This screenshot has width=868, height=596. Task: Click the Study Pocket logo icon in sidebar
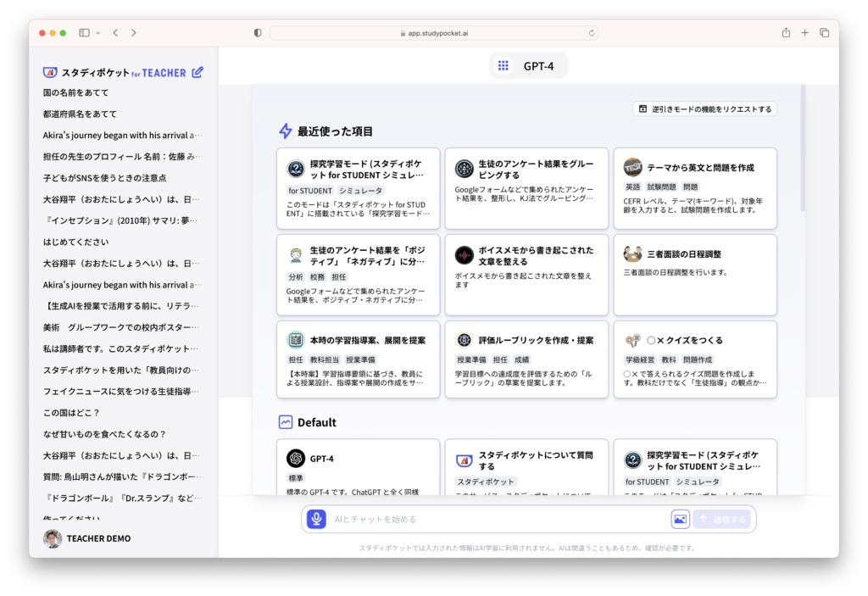point(50,73)
